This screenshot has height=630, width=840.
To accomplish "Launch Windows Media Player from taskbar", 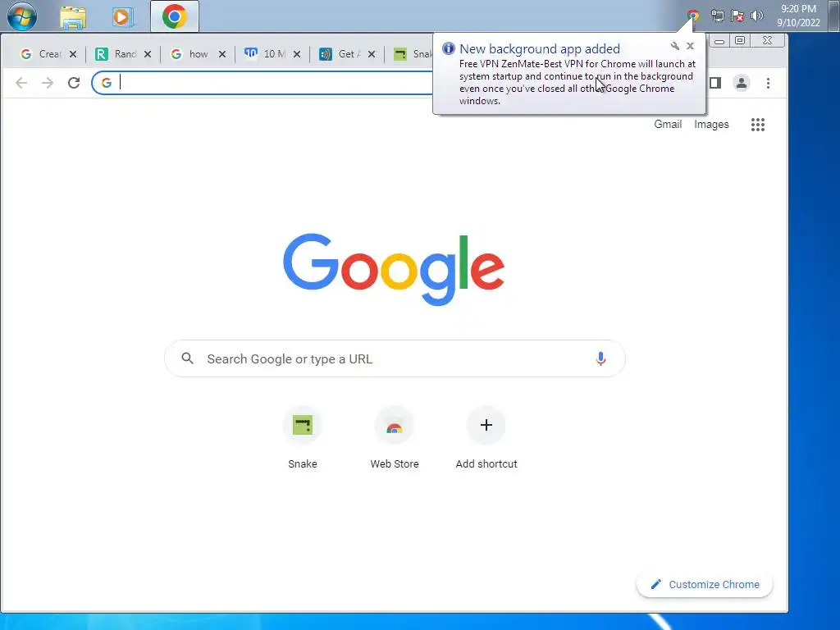I will coord(121,17).
